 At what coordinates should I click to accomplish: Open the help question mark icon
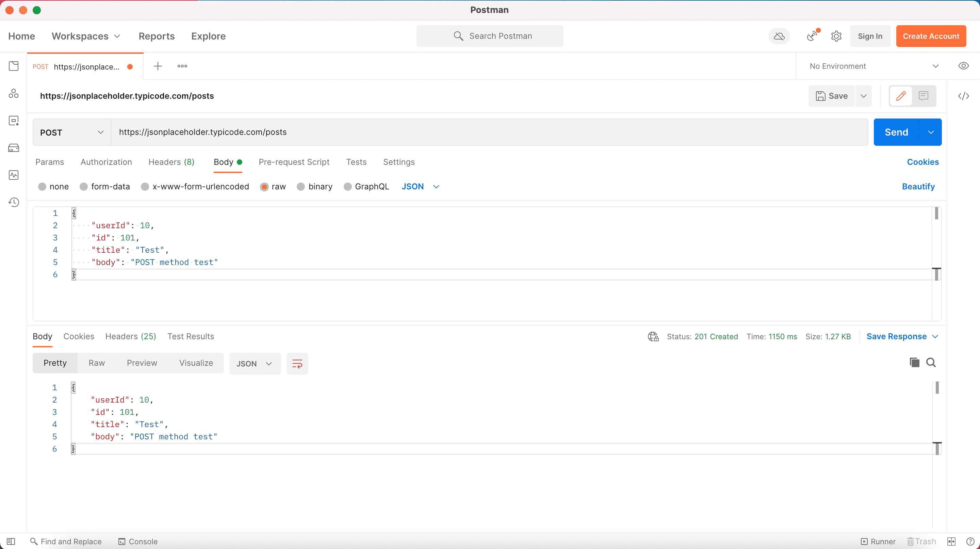coord(970,542)
